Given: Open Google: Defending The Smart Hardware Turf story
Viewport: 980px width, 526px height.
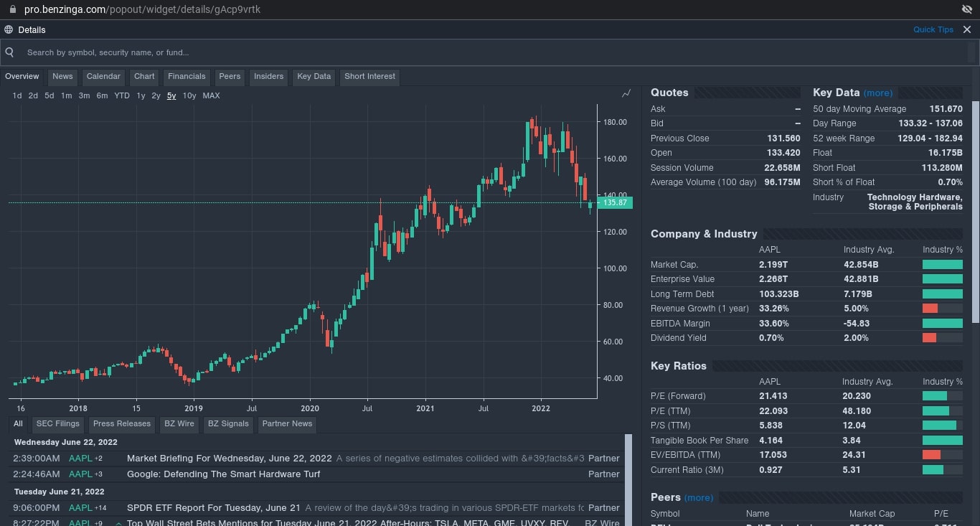Looking at the screenshot, I should coord(223,474).
